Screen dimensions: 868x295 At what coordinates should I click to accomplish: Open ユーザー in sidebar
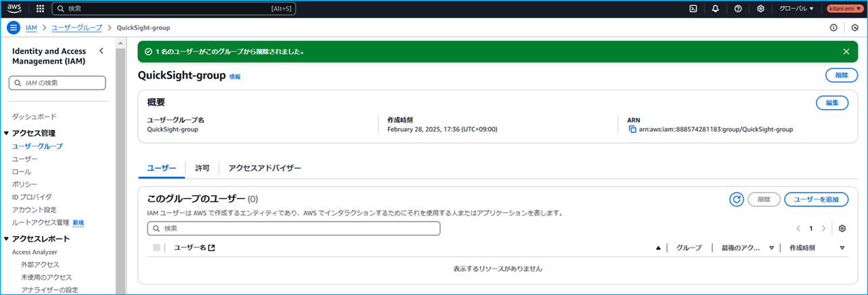(x=25, y=159)
